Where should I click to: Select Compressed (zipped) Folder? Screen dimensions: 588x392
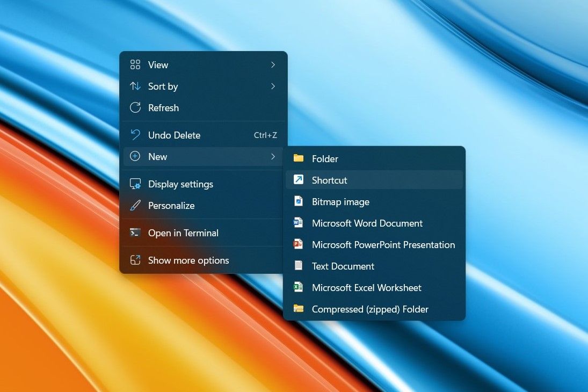[x=374, y=309]
